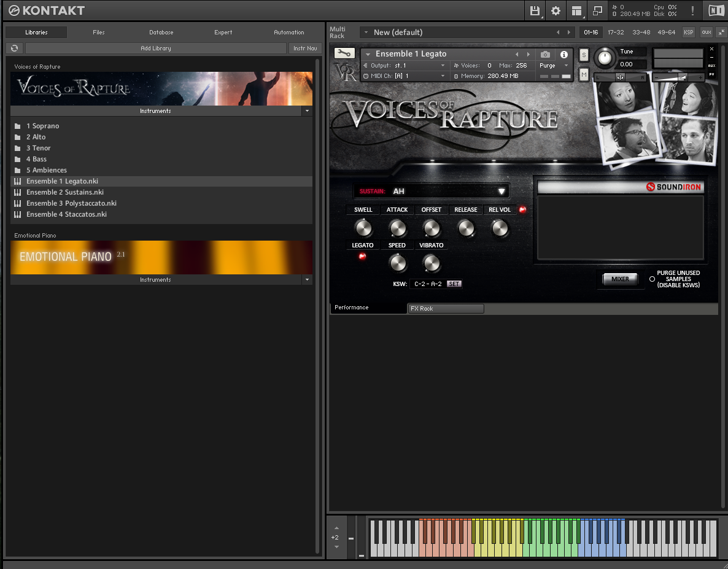Screen dimensions: 728x569
Task: Toggle instrument AUX sends button
Action: coord(712,66)
